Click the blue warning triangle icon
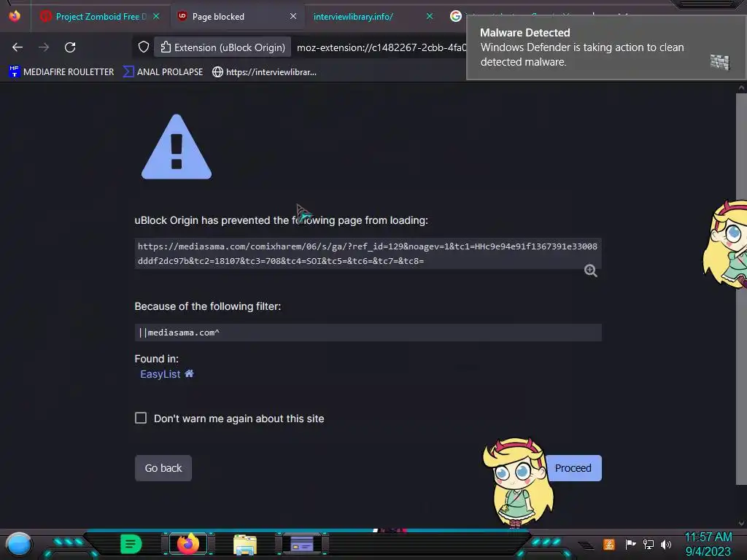This screenshot has width=747, height=560. [x=177, y=147]
